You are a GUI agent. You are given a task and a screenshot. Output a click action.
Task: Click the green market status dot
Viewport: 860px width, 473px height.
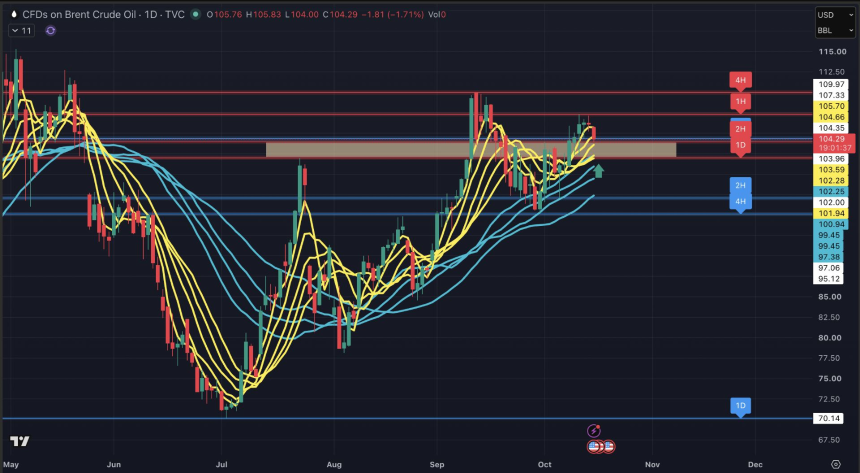point(195,14)
